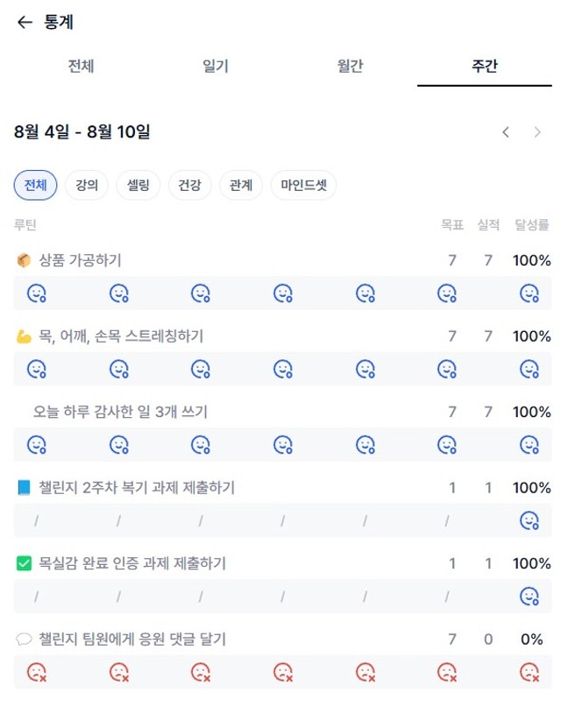This screenshot has height=728, width=561.
Task: Go back using the arrow next to 통계
Action: pos(25,22)
